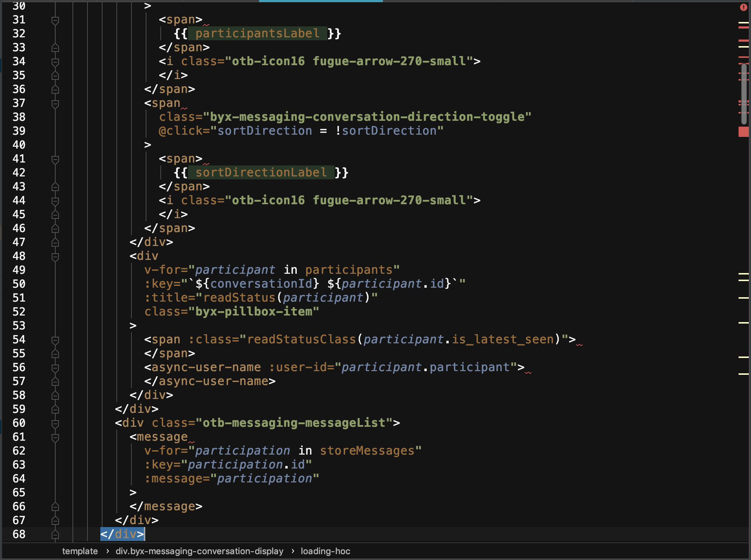Click the vertical scrollbar thumb
Viewport: 751px width, 560px height.
(x=744, y=93)
